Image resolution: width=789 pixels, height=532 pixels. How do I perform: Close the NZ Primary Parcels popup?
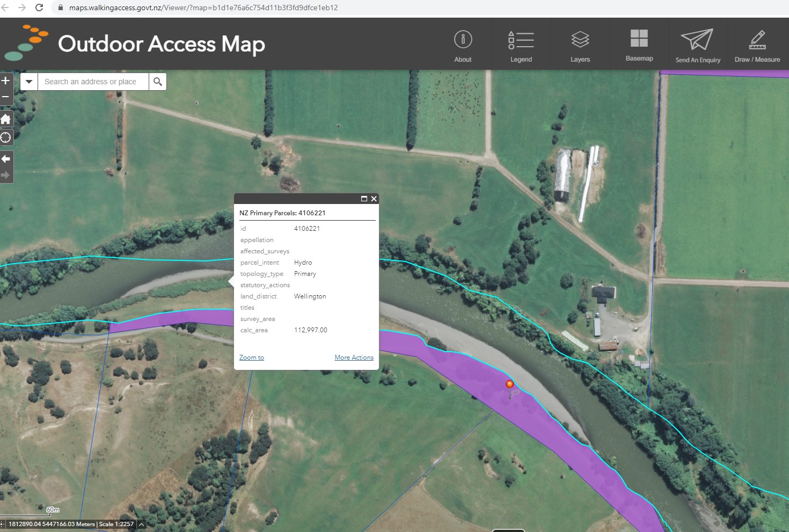tap(374, 199)
